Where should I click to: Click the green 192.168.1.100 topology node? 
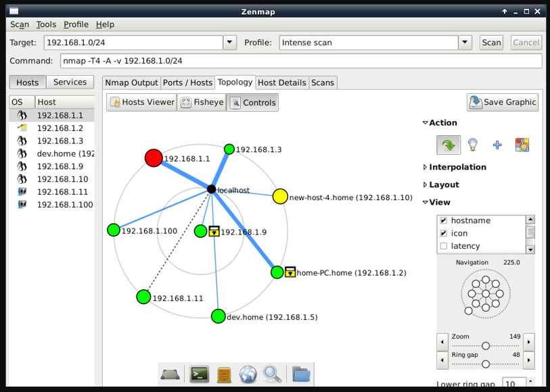tap(114, 230)
